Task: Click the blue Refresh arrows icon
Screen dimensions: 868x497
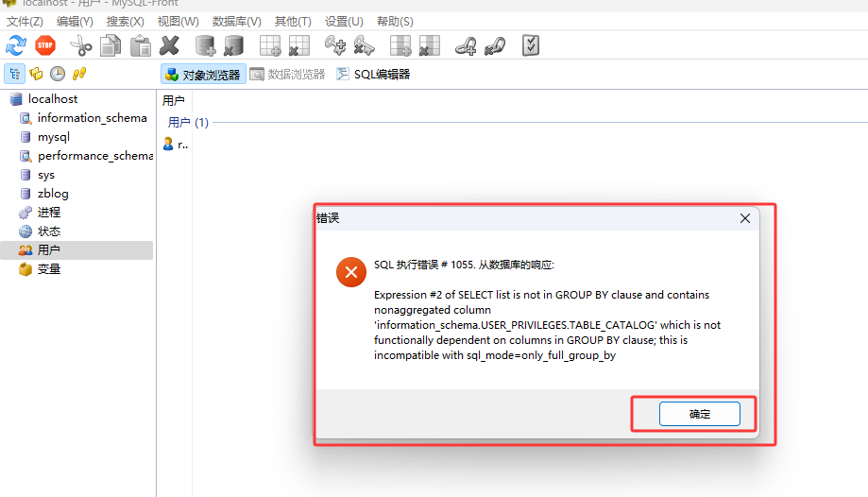Action: (16, 45)
